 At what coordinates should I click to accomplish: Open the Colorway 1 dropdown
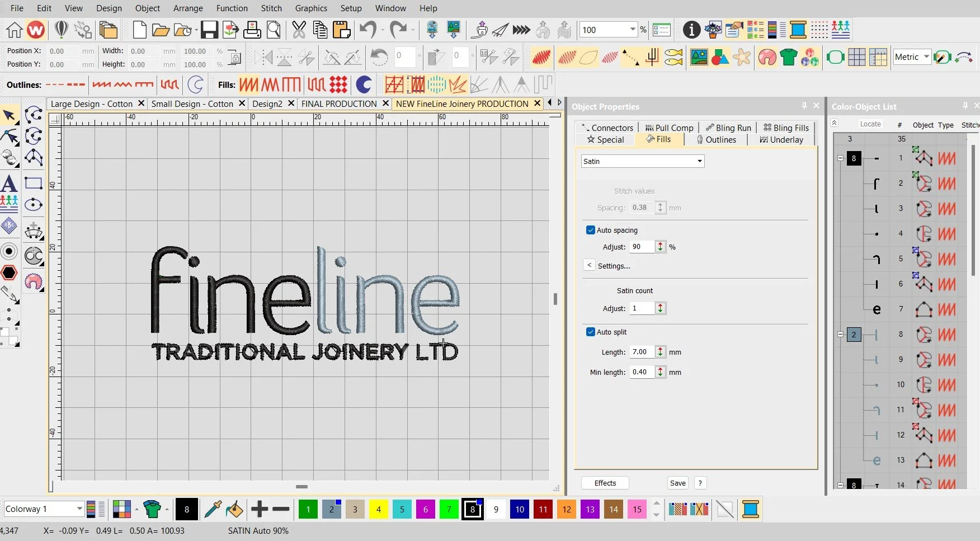(79, 509)
